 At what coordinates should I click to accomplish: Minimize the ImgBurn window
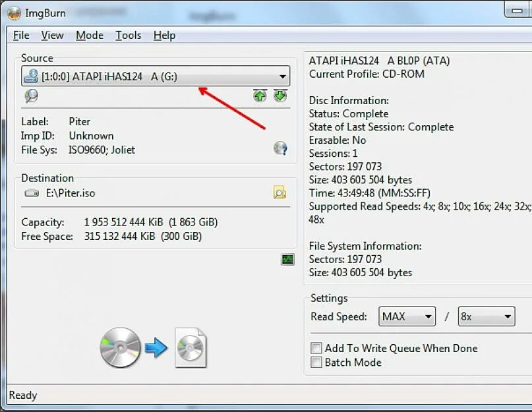tap(517, 10)
